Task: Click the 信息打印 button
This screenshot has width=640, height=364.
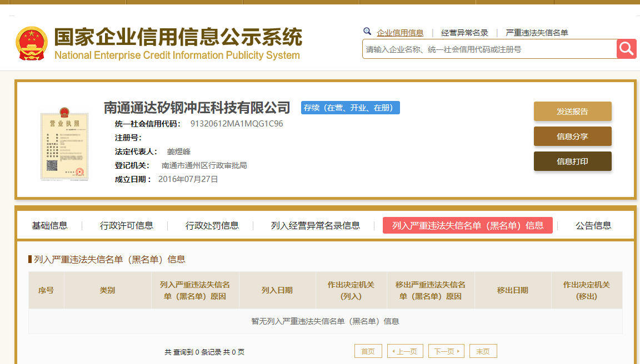Action: tap(573, 161)
